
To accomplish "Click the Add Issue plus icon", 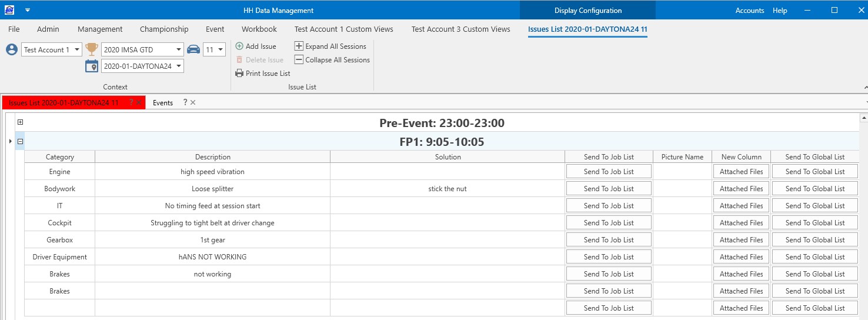I will pos(239,46).
